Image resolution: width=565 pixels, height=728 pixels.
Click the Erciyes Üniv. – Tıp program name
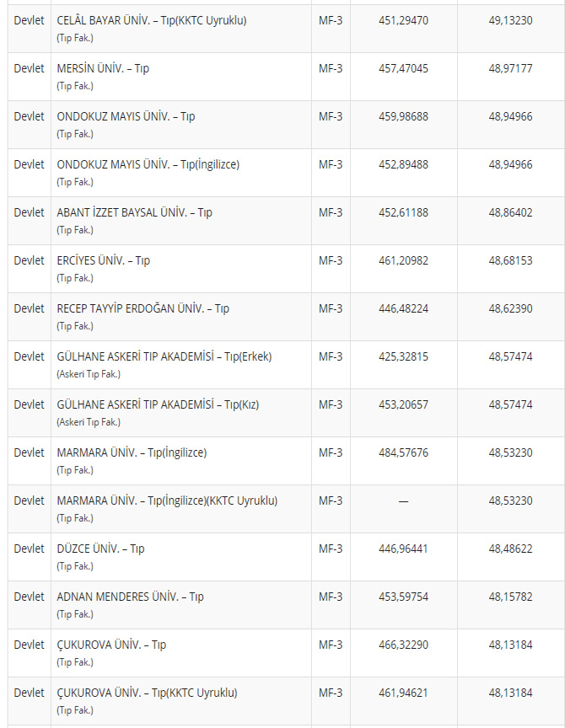[104, 260]
